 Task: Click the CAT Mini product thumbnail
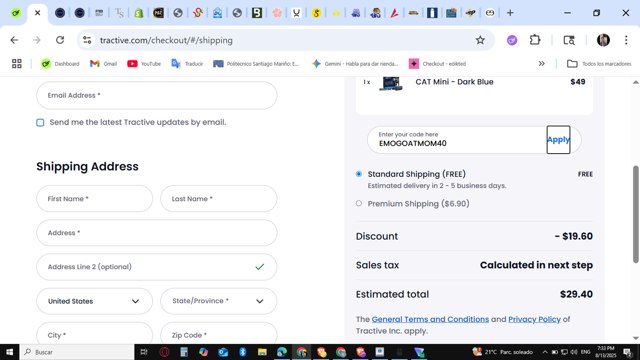click(x=391, y=83)
